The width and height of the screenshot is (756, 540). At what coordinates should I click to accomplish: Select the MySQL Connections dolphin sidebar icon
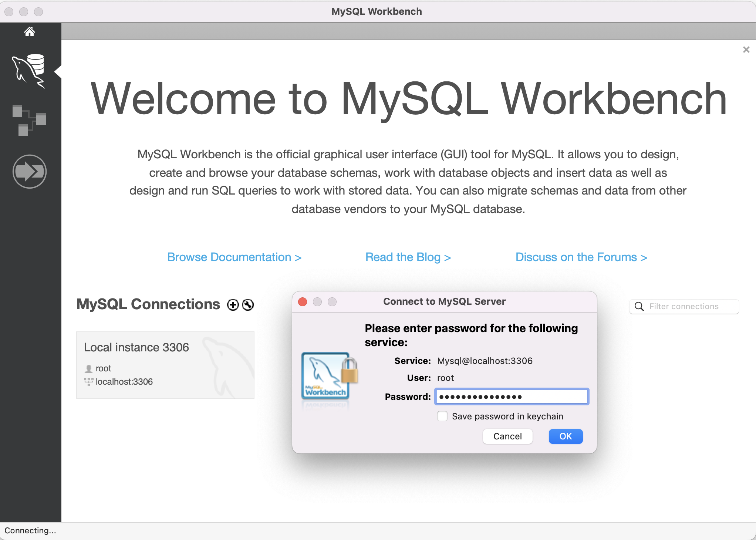[29, 71]
